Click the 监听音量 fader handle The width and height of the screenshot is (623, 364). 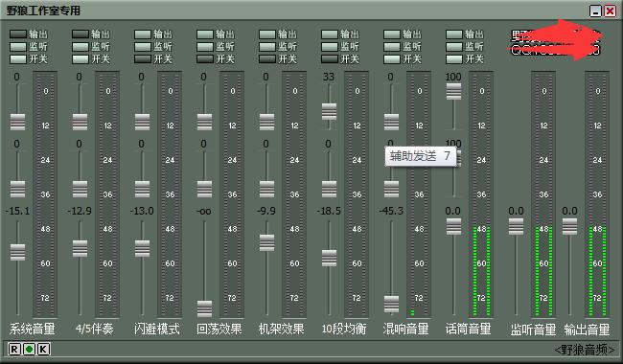pyautogui.click(x=516, y=227)
